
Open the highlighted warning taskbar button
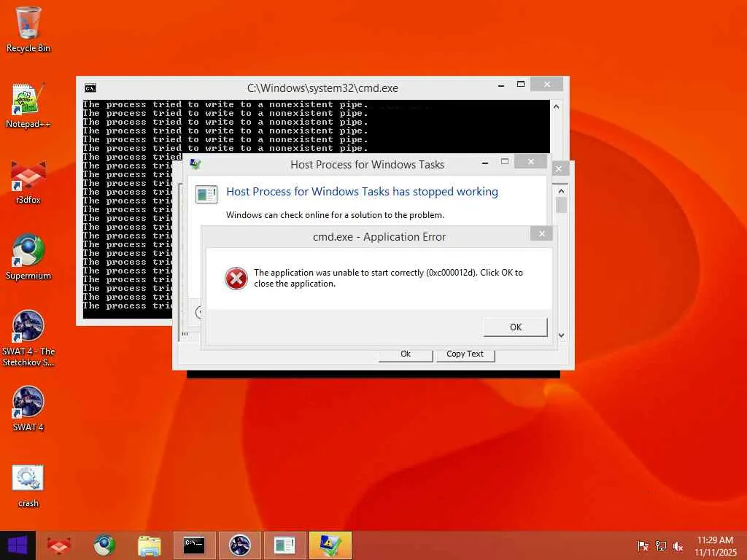pos(330,545)
